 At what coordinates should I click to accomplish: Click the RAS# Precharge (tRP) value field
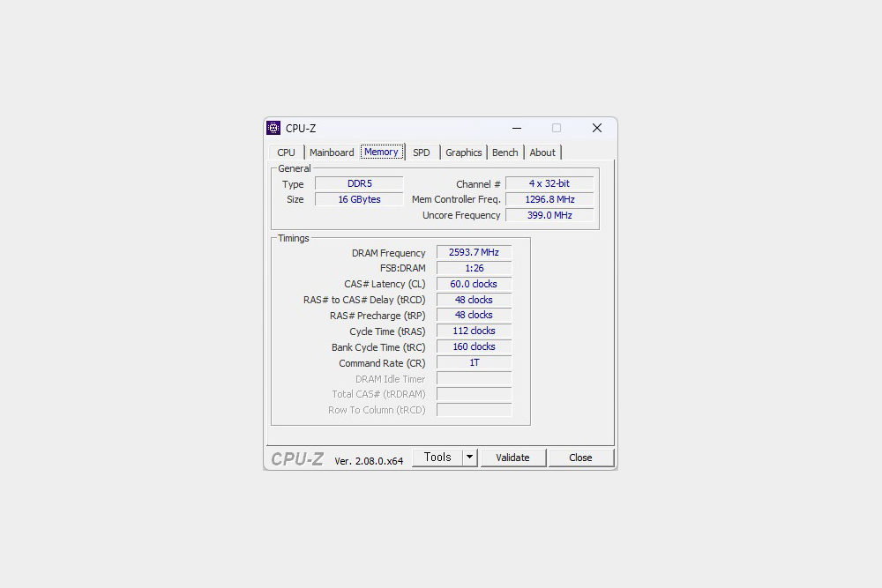[474, 316]
